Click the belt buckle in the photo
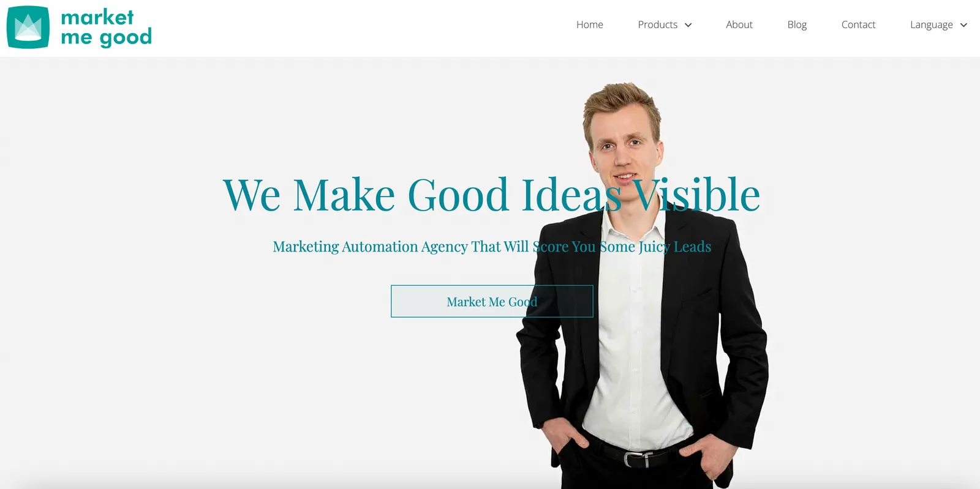This screenshot has width=980, height=489. (636, 458)
